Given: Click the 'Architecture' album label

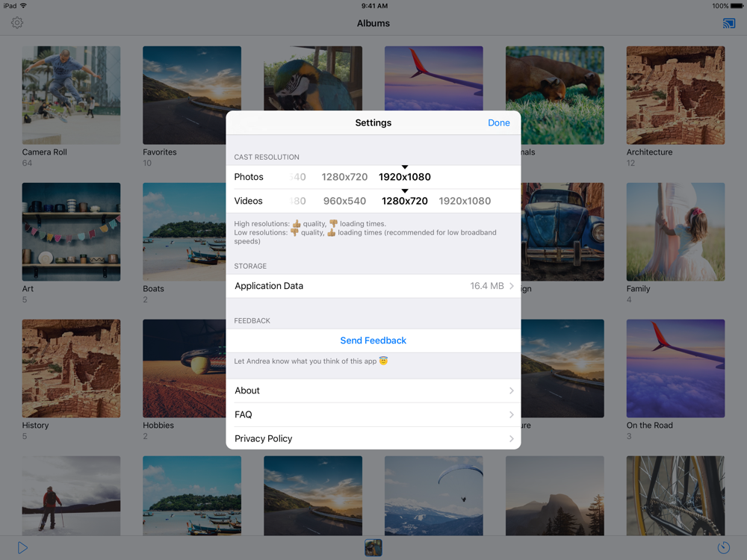Looking at the screenshot, I should tap(649, 152).
